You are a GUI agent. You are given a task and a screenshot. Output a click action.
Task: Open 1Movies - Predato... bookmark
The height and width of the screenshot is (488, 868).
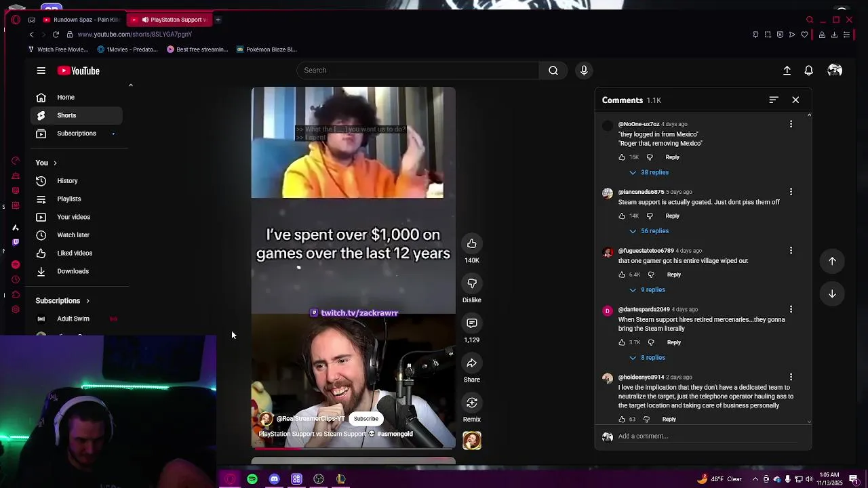click(x=127, y=49)
